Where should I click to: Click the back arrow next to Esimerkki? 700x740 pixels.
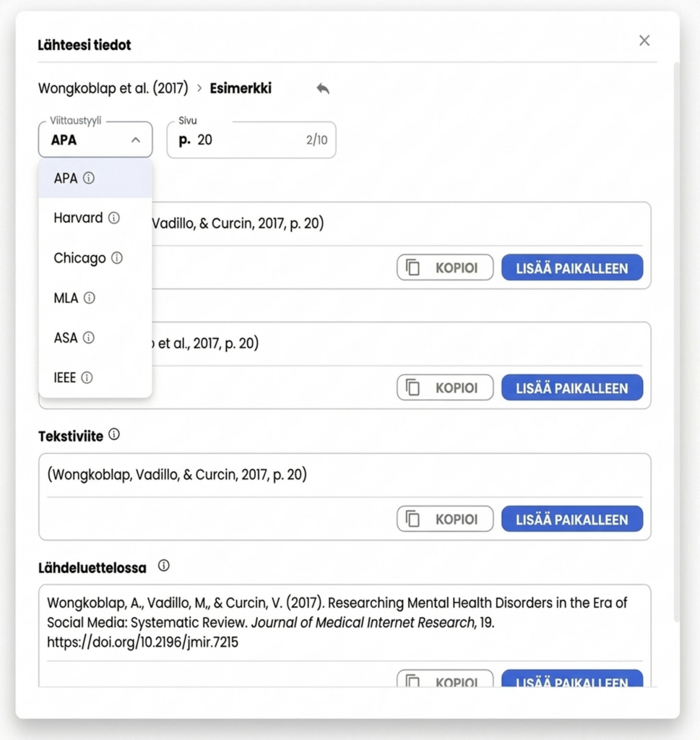(x=323, y=88)
